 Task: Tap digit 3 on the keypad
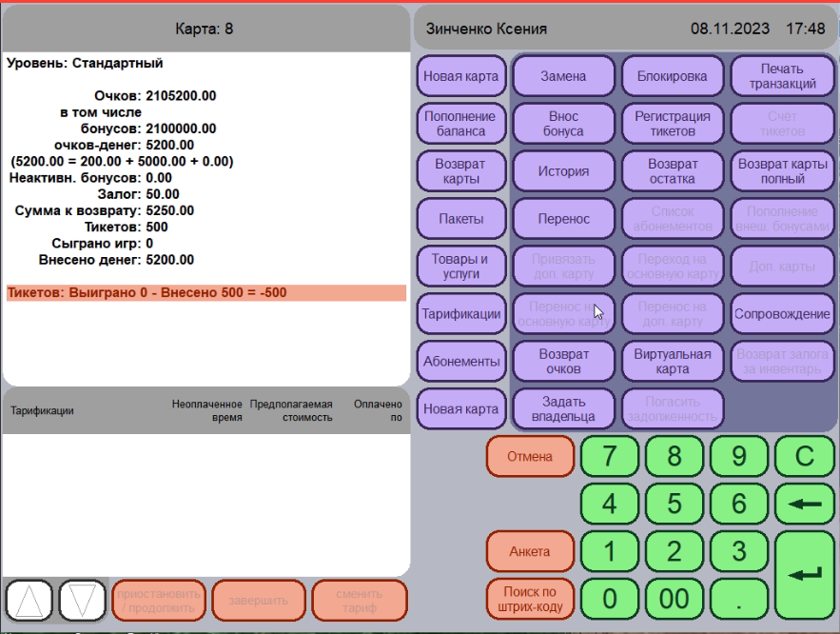[739, 551]
